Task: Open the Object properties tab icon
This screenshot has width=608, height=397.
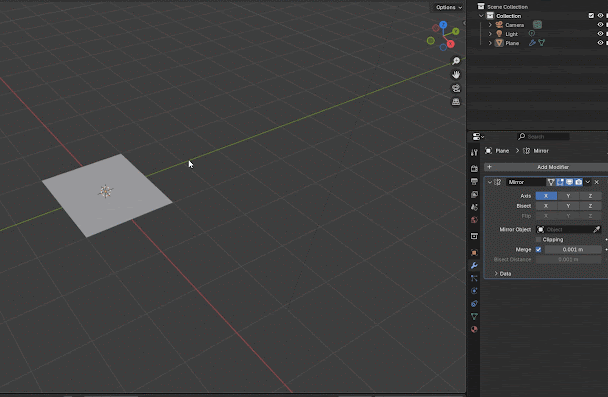Action: [x=474, y=252]
